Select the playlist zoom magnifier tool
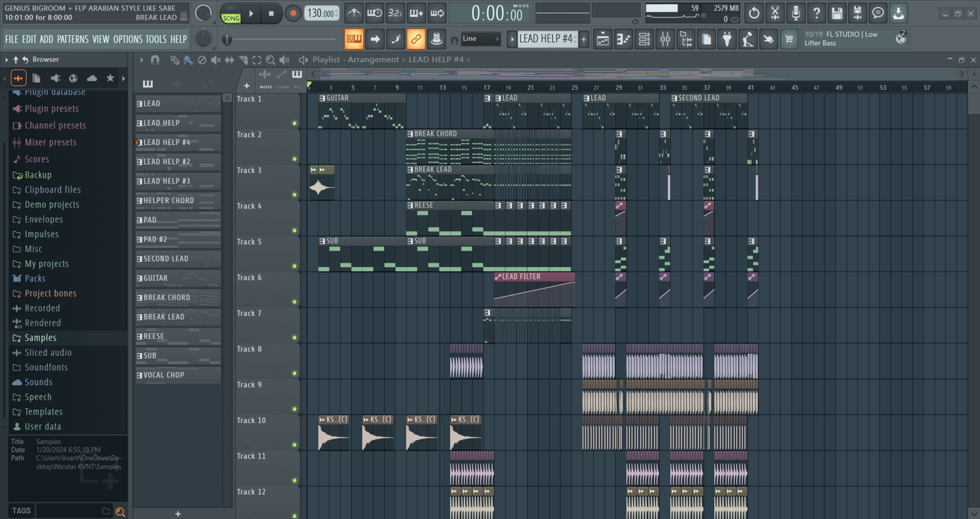This screenshot has height=519, width=980. (270, 60)
